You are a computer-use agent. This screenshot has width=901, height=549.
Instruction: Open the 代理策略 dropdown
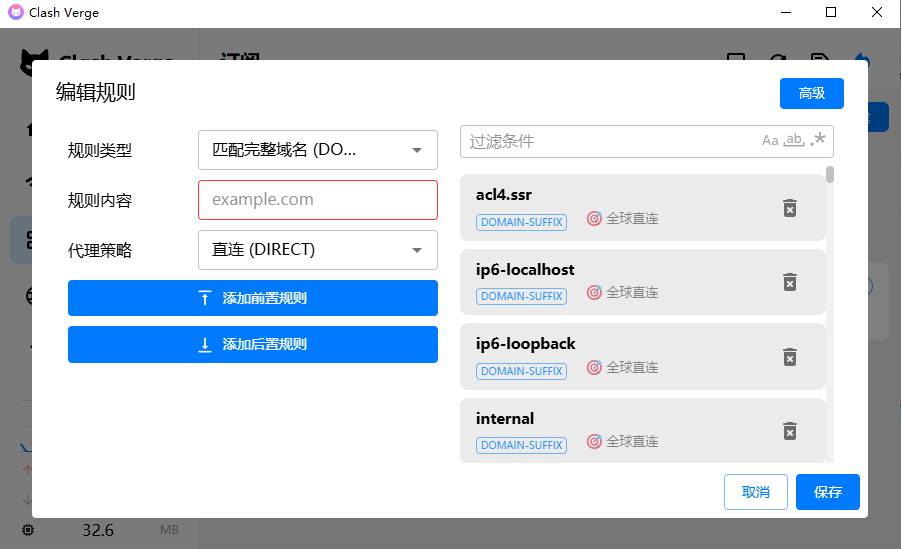pos(318,250)
